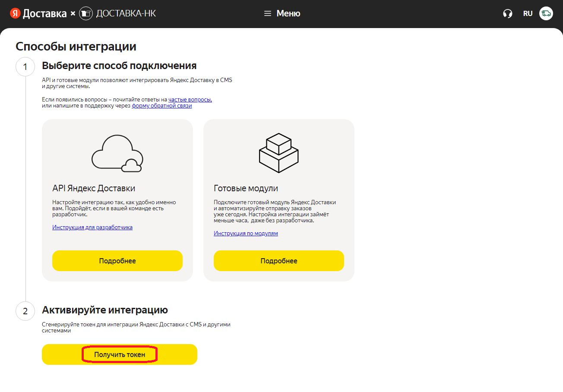Open the delivery truck profile avatar
This screenshot has height=392, width=563.
coord(546,13)
